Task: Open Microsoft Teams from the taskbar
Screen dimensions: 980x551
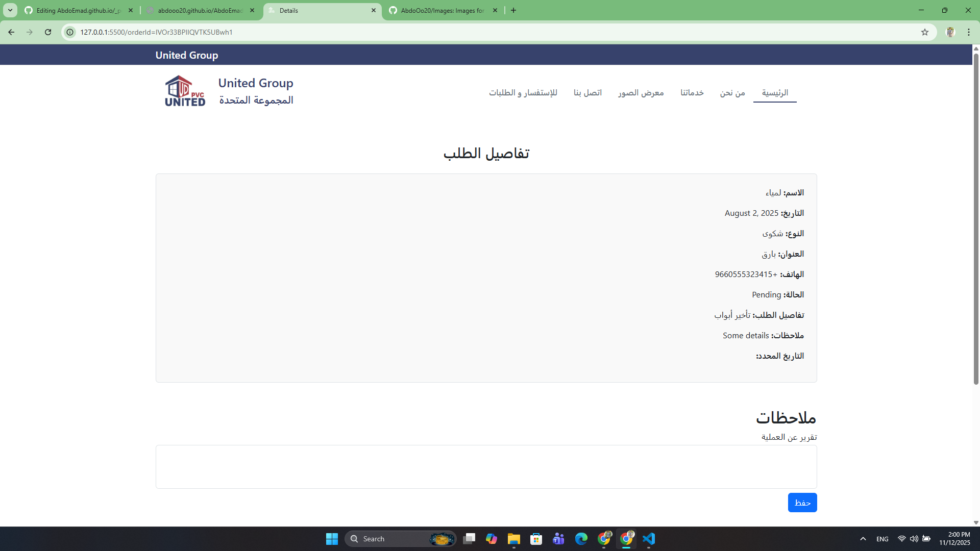Action: [559, 538]
